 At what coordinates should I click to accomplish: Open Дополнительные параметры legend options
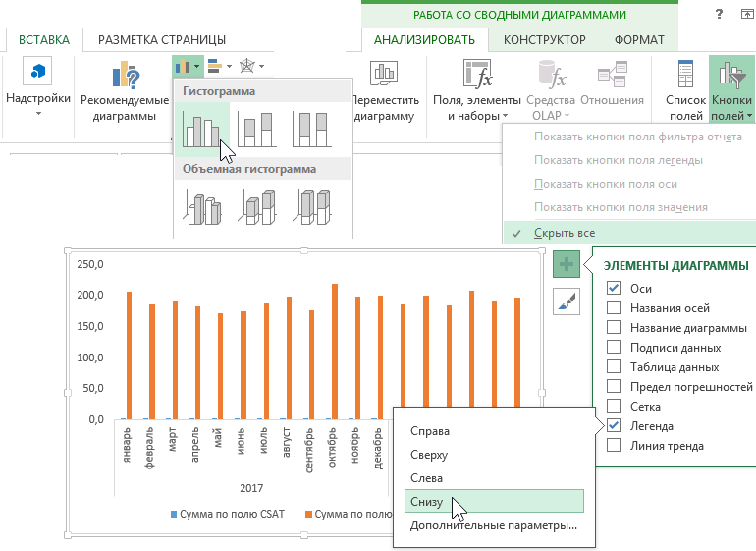pos(493,525)
